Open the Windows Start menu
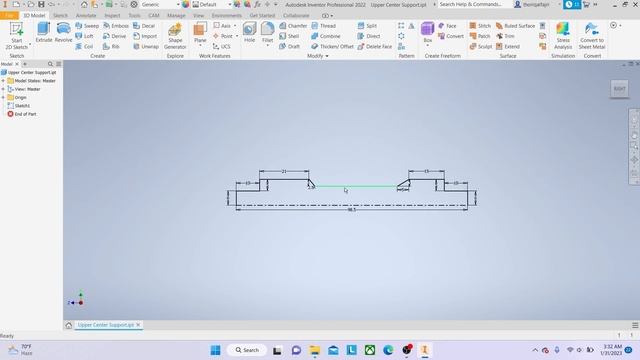The width and height of the screenshot is (640, 360). click(x=215, y=350)
